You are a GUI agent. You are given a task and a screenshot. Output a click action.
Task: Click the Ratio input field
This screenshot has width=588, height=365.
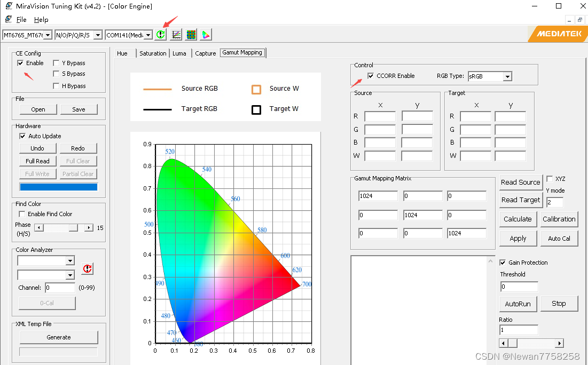(520, 330)
